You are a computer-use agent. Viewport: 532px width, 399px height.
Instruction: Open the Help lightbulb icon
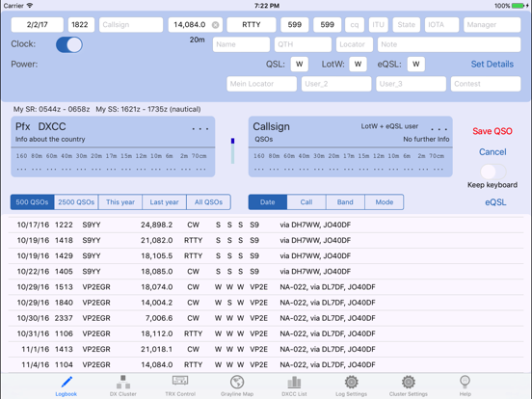[465, 382]
